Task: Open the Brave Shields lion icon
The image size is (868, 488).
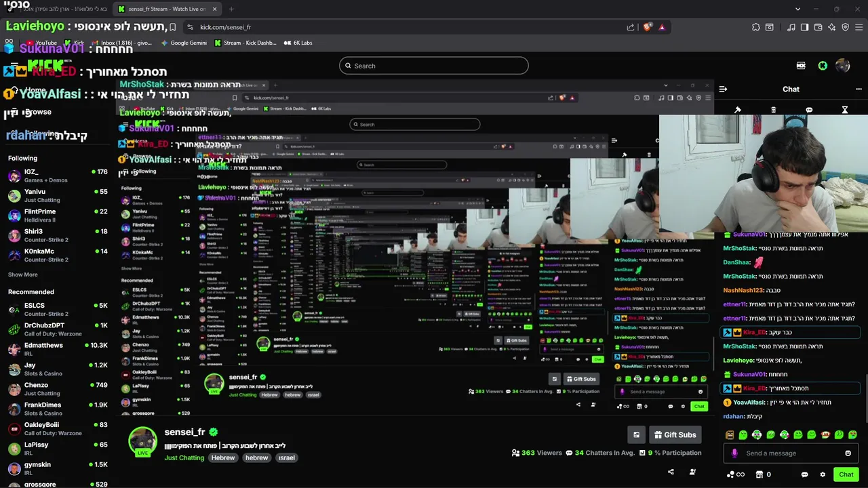Action: [648, 27]
